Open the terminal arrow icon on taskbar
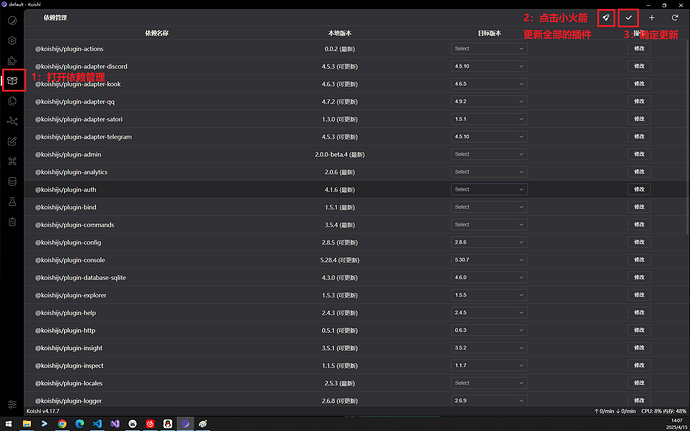The height and width of the screenshot is (431, 690). [44, 424]
